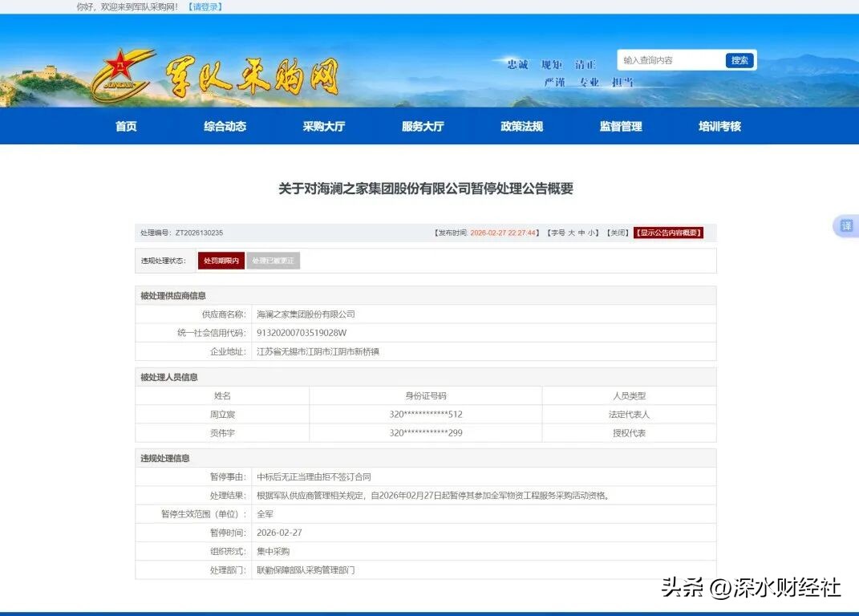859x616 pixels.
Task: Click the 显示公告内容概要 button
Action: pyautogui.click(x=668, y=233)
